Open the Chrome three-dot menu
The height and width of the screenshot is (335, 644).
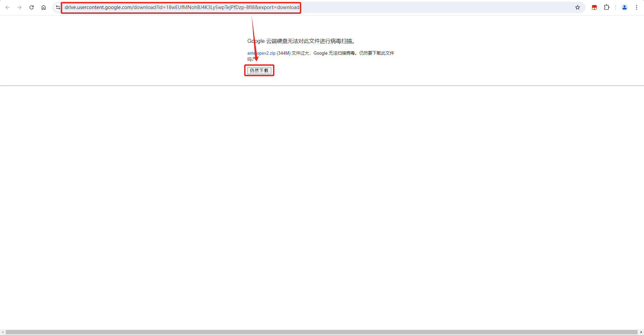pyautogui.click(x=637, y=7)
